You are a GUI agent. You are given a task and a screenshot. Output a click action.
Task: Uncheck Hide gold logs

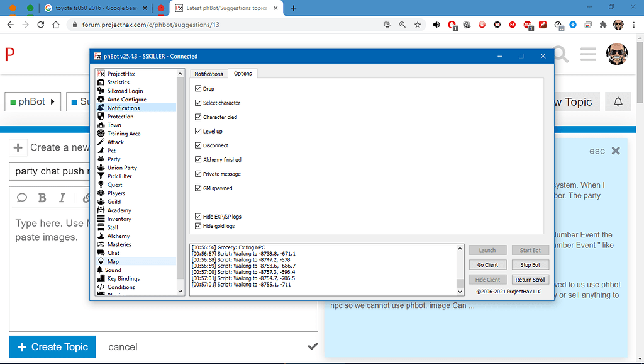pos(199,225)
